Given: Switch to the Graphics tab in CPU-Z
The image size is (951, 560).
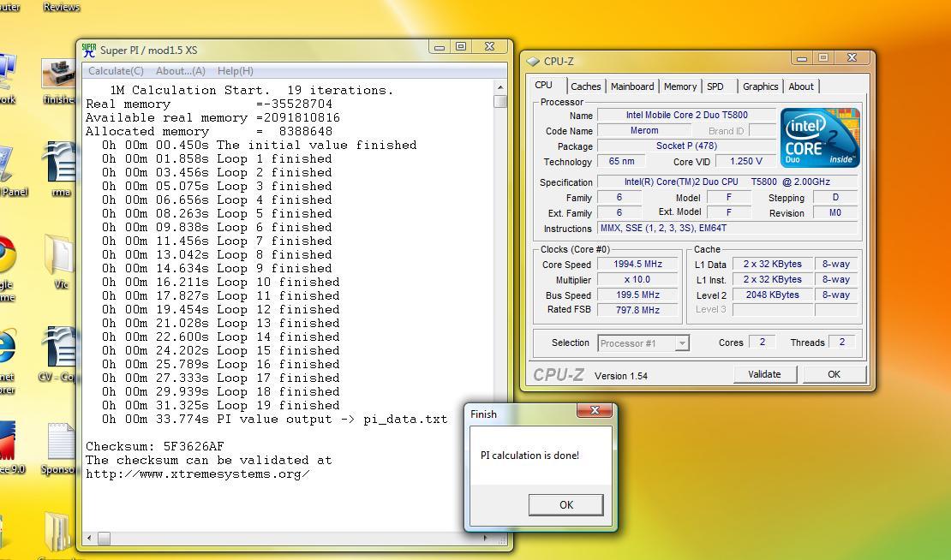Looking at the screenshot, I should 760,86.
